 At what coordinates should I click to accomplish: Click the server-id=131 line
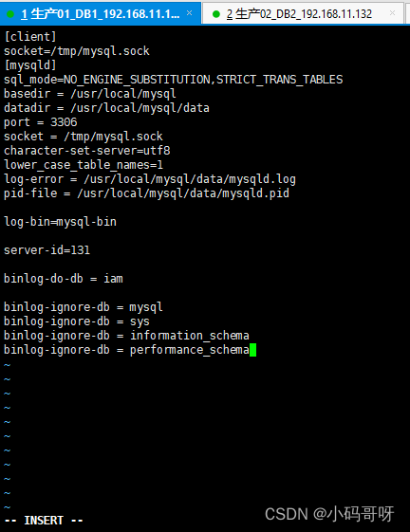47,250
